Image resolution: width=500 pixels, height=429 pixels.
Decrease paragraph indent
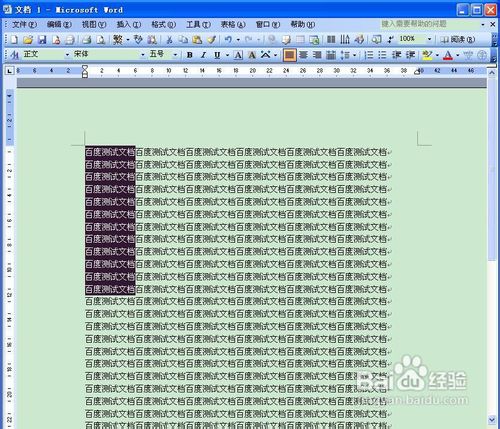click(396, 55)
